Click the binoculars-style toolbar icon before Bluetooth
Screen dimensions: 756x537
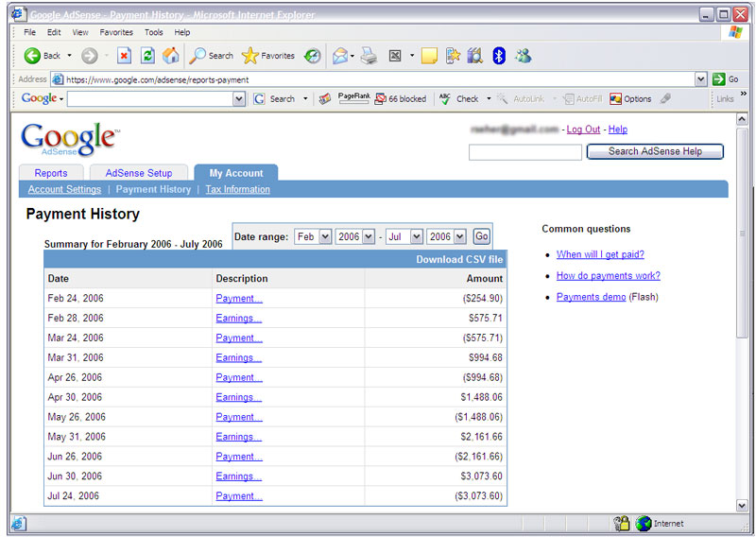(475, 56)
